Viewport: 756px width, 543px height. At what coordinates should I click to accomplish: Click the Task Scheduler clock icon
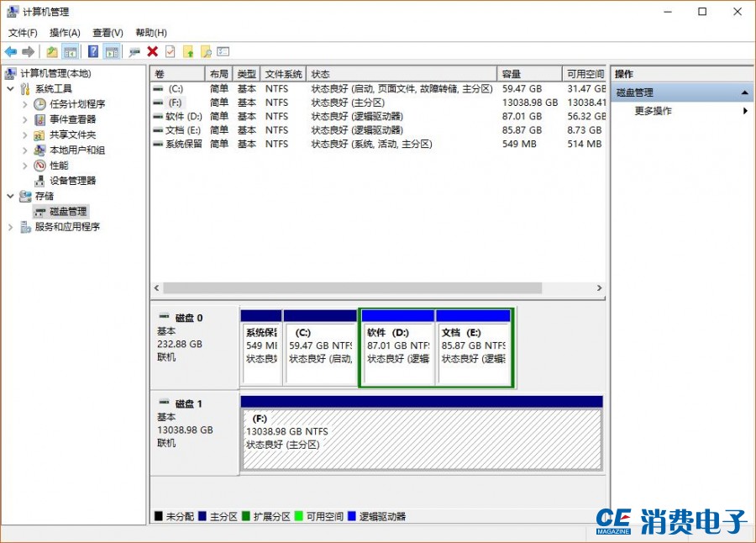(x=39, y=103)
